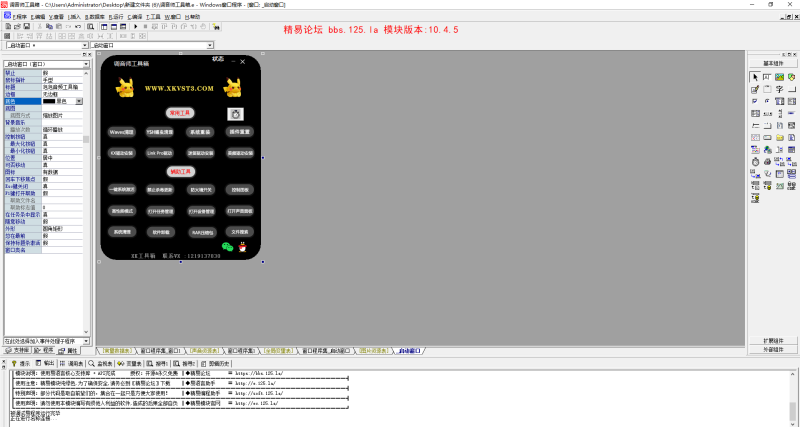
Task: Click the Run play arrow icon
Action: click(x=136, y=27)
